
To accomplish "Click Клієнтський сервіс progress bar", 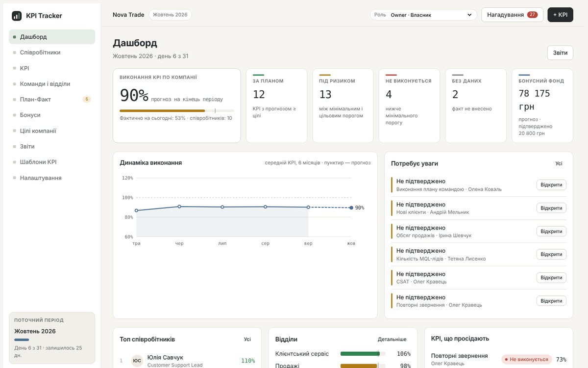I will click(363, 354).
